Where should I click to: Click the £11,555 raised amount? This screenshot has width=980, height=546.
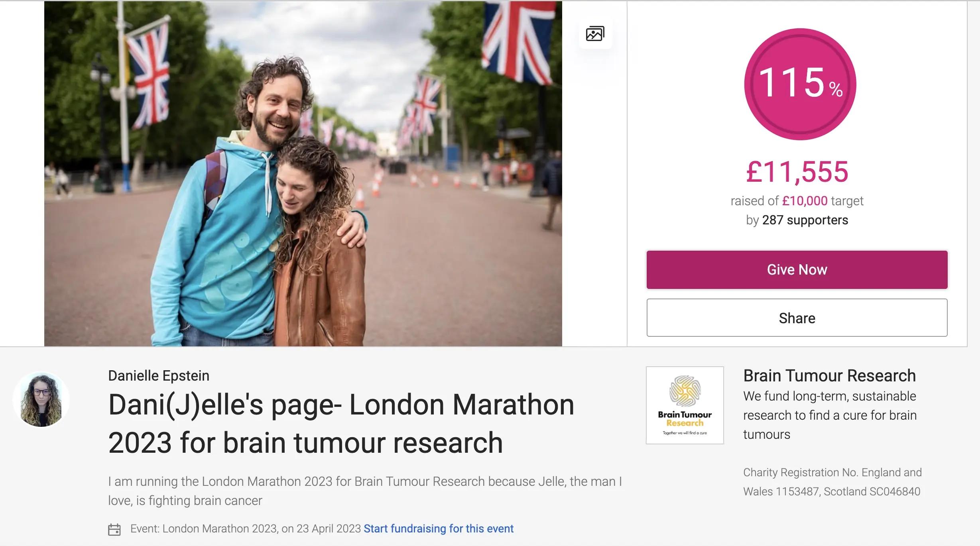tap(797, 172)
